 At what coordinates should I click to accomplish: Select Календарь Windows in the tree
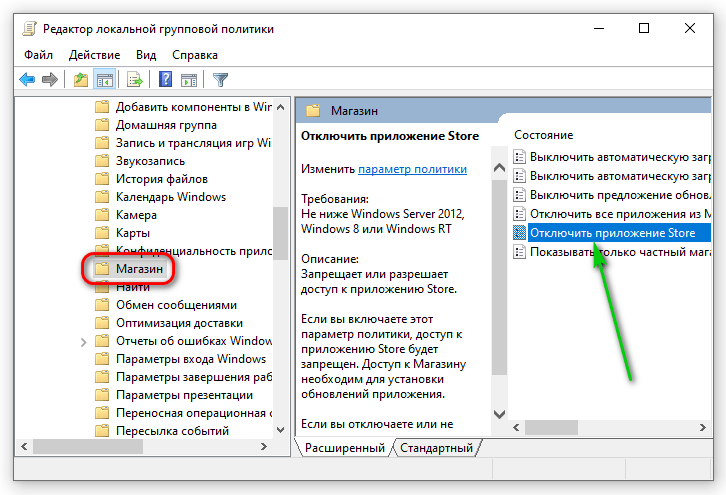171,197
